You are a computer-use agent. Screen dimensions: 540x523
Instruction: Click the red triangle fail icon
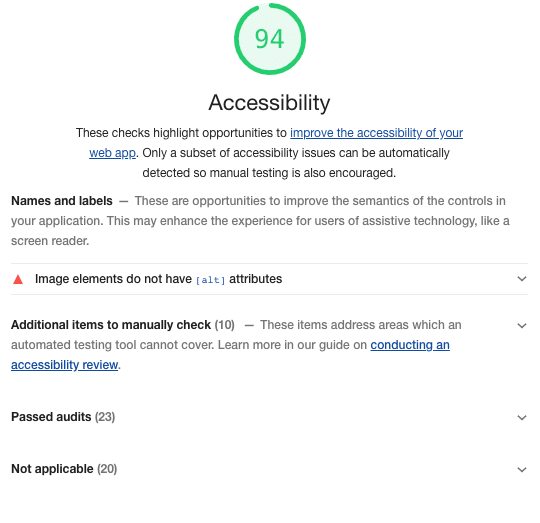[18, 279]
